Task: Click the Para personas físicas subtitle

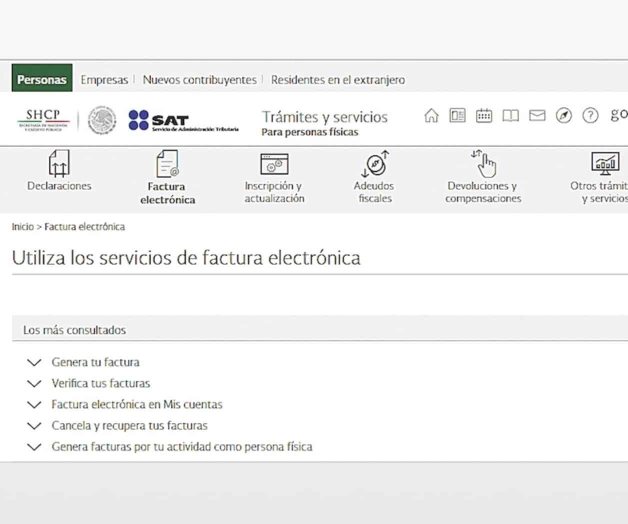Action: [310, 132]
